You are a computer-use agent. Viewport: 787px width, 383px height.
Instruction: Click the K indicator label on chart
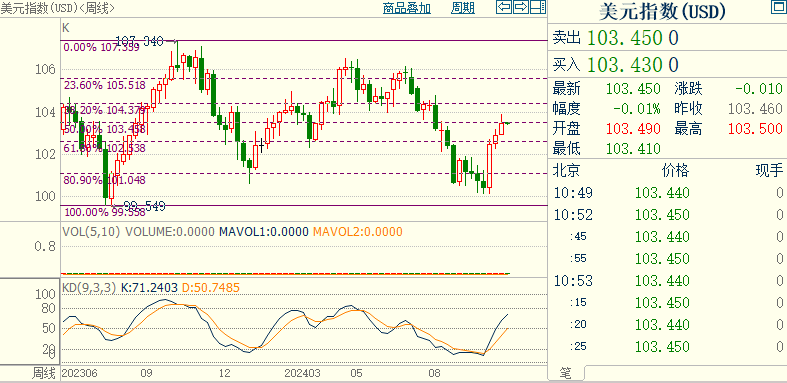pyautogui.click(x=66, y=28)
